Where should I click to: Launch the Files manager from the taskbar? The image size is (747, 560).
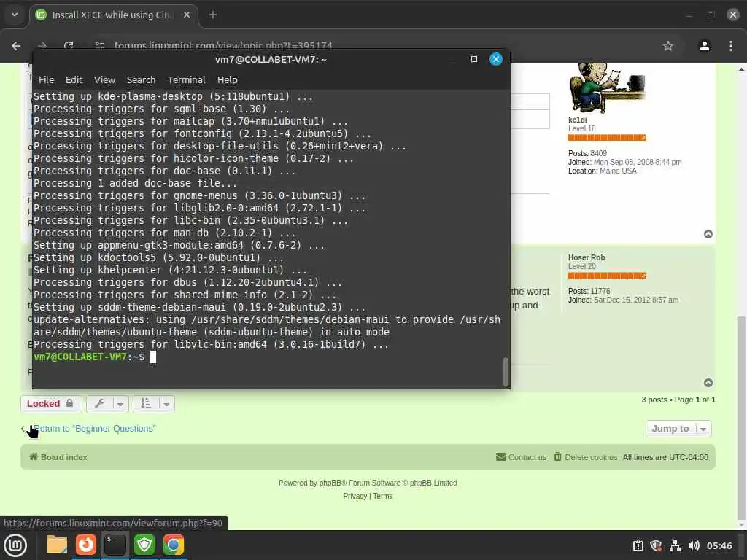point(57,545)
